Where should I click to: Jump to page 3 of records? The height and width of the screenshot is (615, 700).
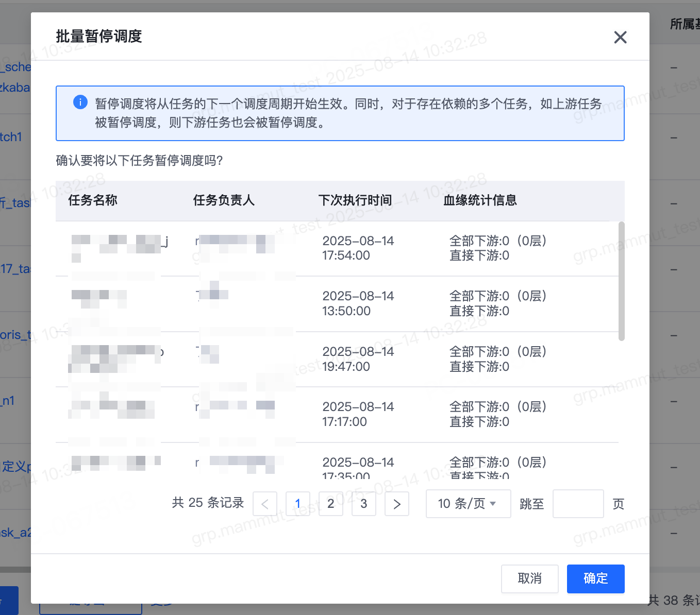(364, 504)
